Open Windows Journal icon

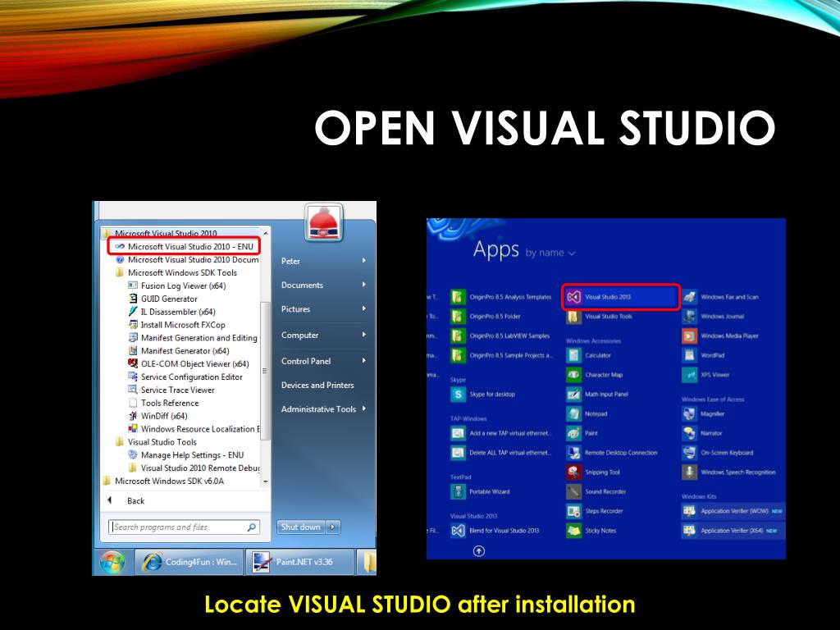(x=689, y=317)
